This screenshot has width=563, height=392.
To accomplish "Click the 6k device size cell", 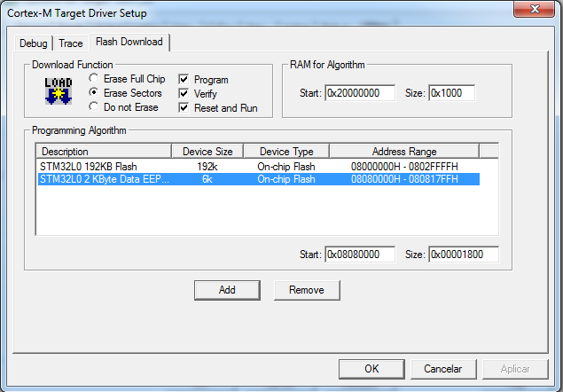I will coord(207,179).
